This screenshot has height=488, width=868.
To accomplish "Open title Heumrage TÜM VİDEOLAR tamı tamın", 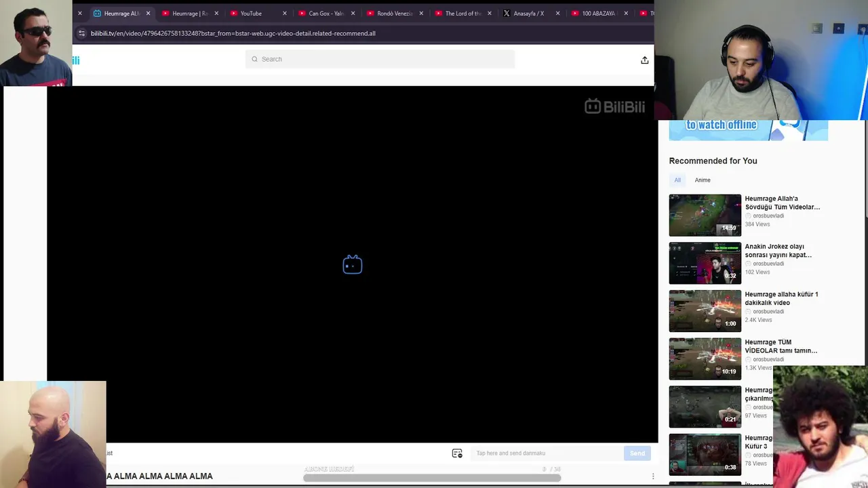I will tap(781, 346).
